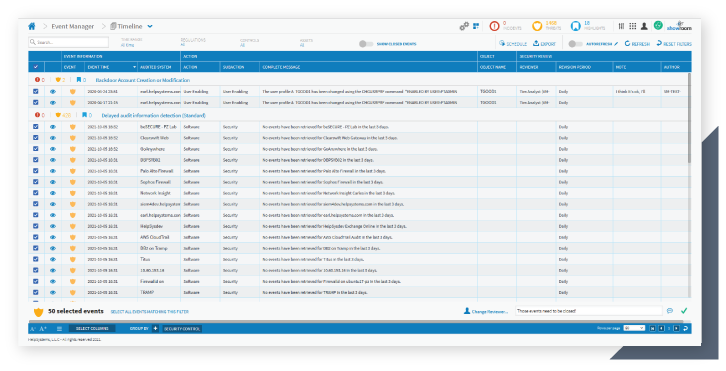Add a grouping with the plus icon
Screen dimensions: 726x371
point(155,328)
